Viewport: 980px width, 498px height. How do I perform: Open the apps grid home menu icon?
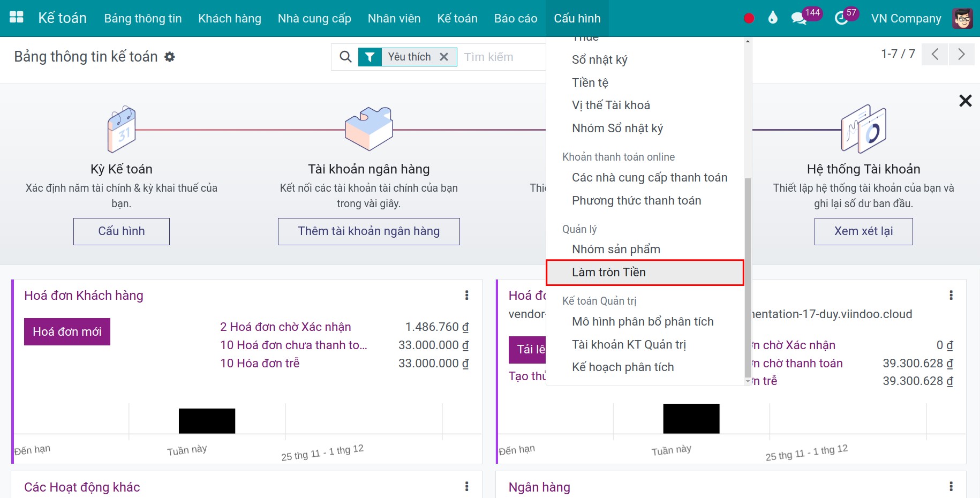tap(17, 18)
